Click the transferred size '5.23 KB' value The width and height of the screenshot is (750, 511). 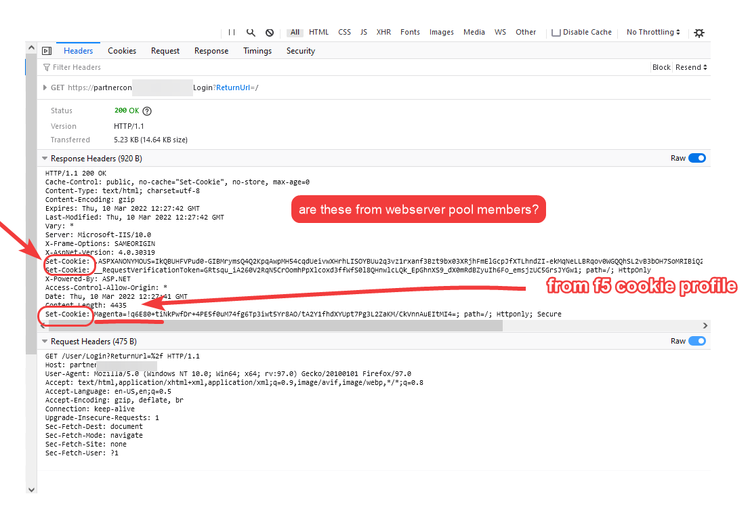pos(151,140)
